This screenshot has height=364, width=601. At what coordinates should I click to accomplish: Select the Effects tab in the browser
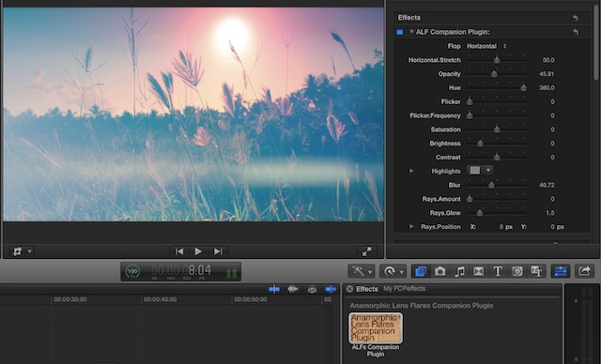click(x=367, y=289)
